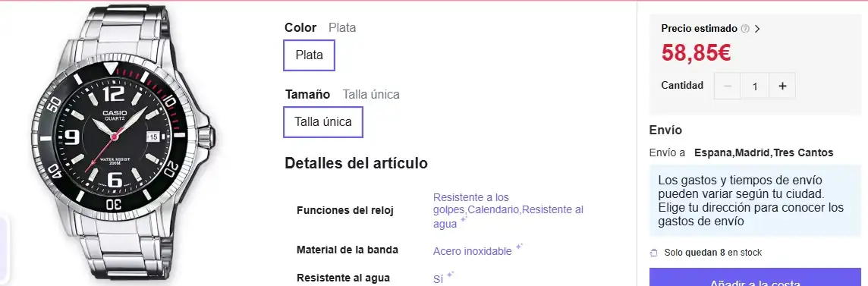Expand Precio estimado details with the chevron

[x=757, y=29]
